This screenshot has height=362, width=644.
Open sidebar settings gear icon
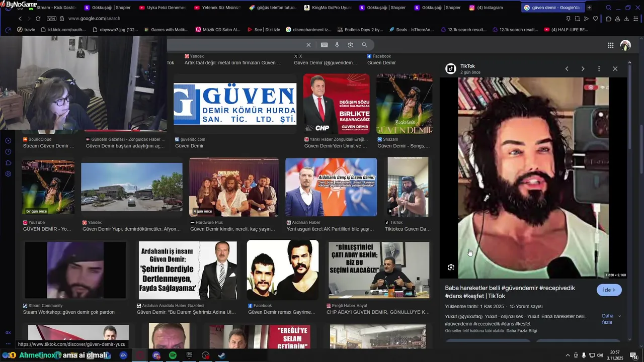point(8,174)
